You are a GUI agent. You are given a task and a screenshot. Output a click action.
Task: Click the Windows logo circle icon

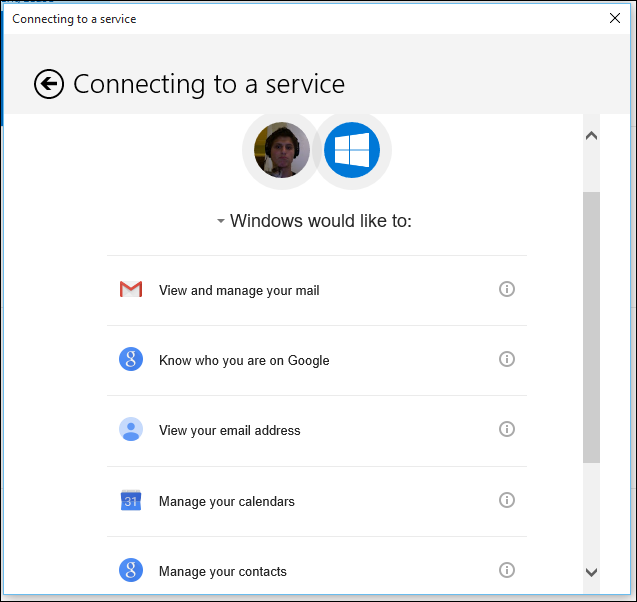[x=352, y=150]
